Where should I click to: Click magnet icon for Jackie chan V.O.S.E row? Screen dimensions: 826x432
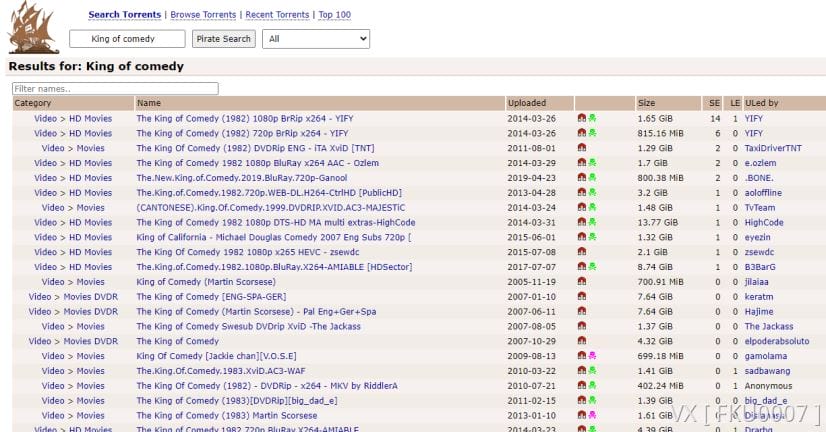582,356
